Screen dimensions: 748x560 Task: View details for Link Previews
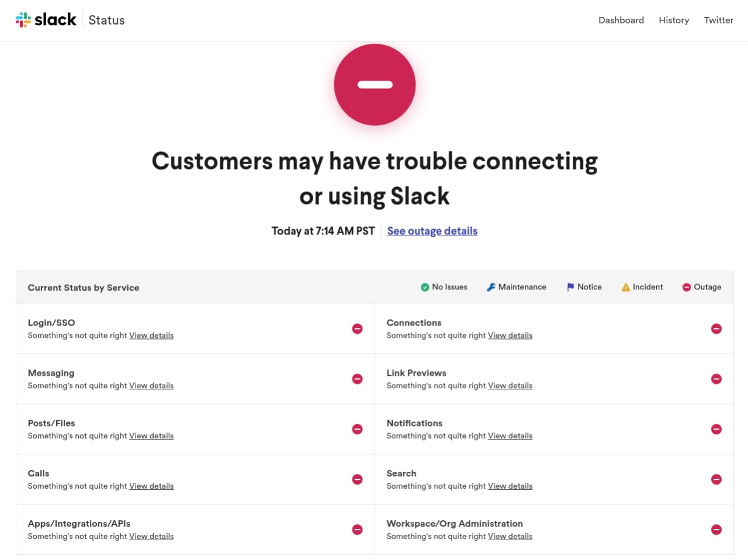510,386
